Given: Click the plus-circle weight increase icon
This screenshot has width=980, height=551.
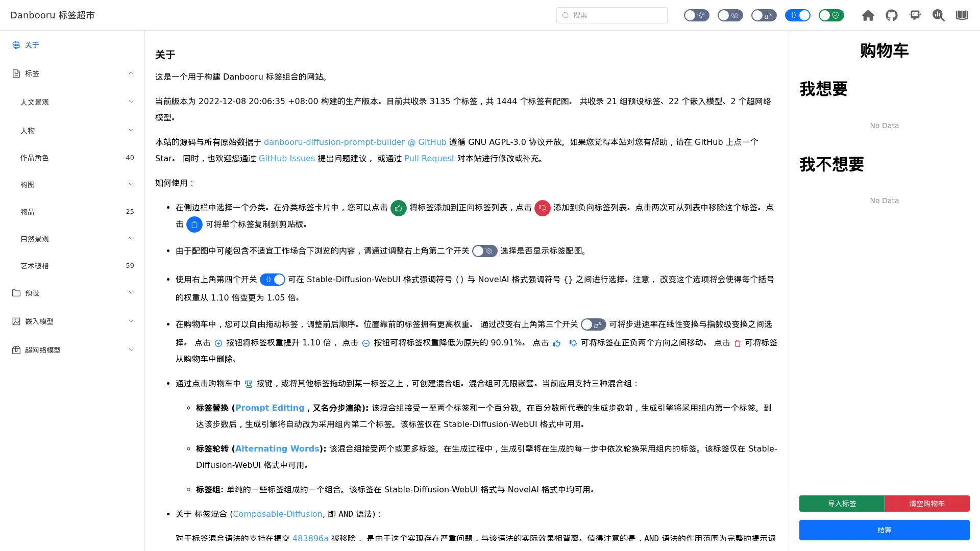Looking at the screenshot, I should (218, 343).
